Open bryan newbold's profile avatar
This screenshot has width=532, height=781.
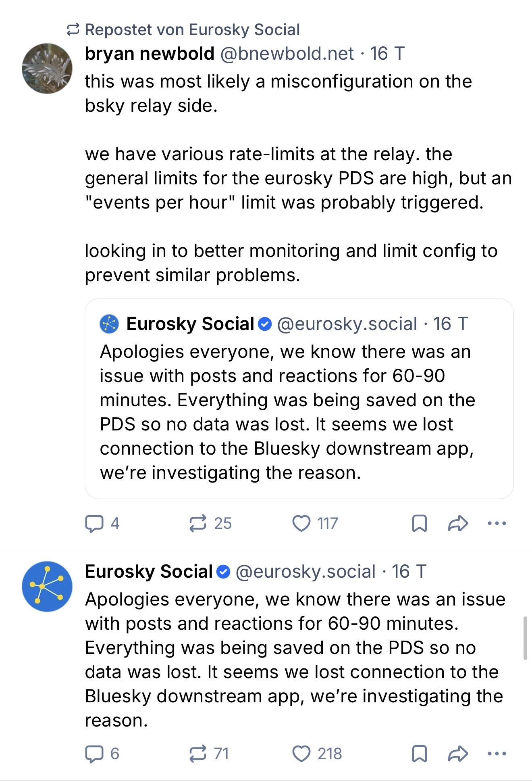click(47, 69)
